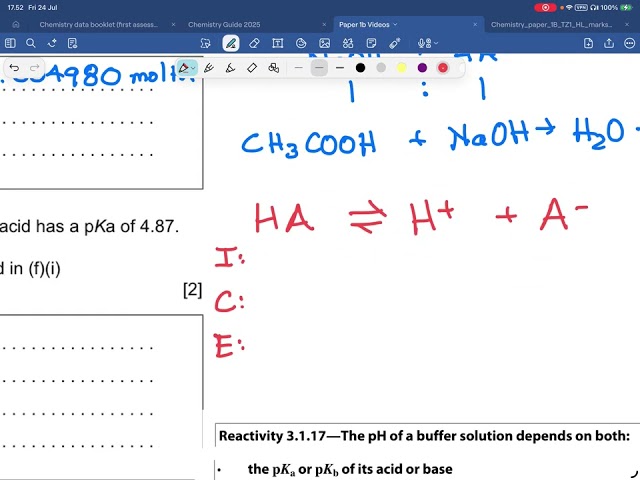Choose the second pen style
The image size is (640, 480).
[x=209, y=68]
